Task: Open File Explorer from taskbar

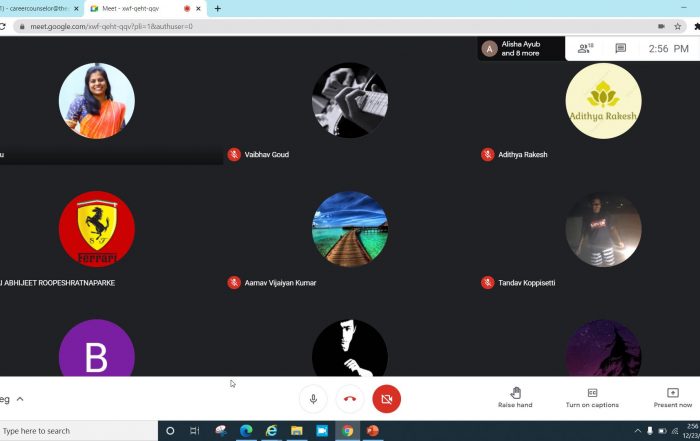Action: click(297, 431)
